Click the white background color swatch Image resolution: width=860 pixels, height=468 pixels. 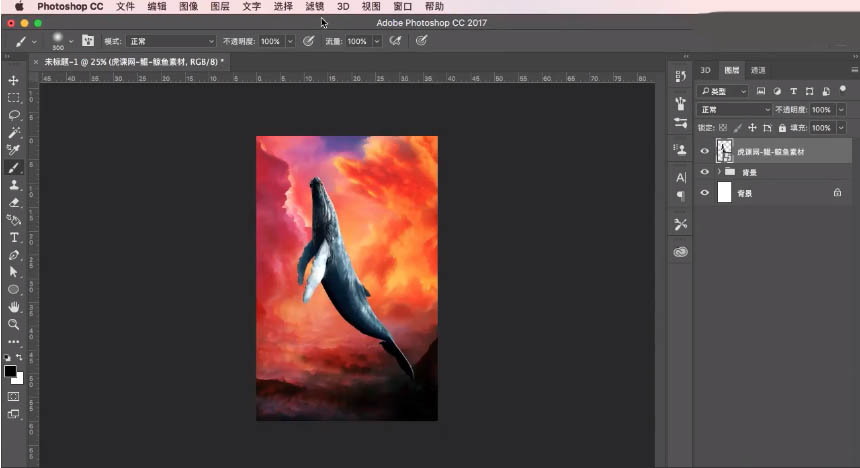pyautogui.click(x=19, y=379)
